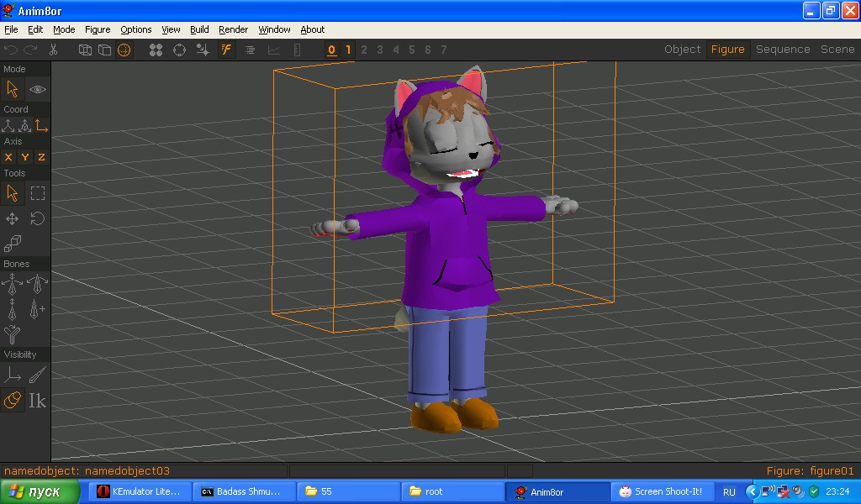
Task: Expand the Options menu
Action: tap(135, 29)
